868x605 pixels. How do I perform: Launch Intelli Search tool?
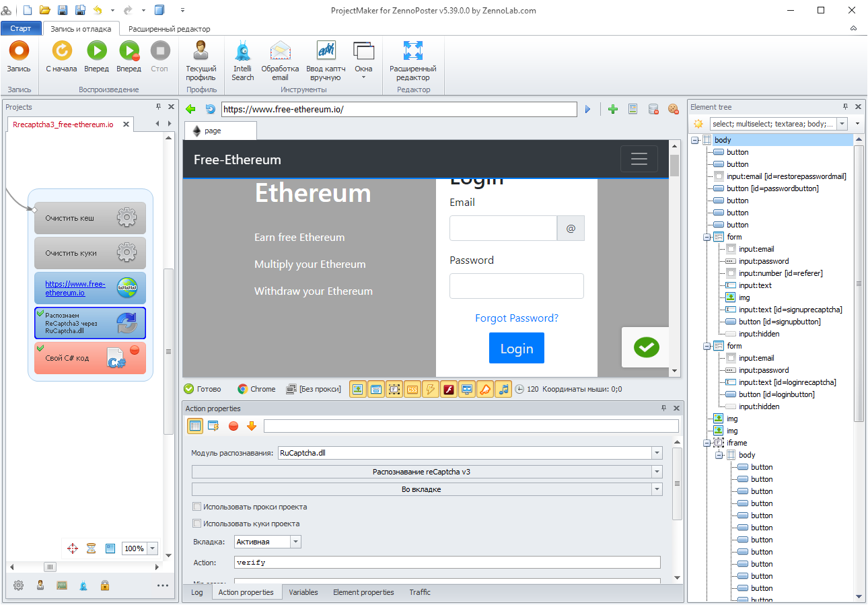(242, 61)
